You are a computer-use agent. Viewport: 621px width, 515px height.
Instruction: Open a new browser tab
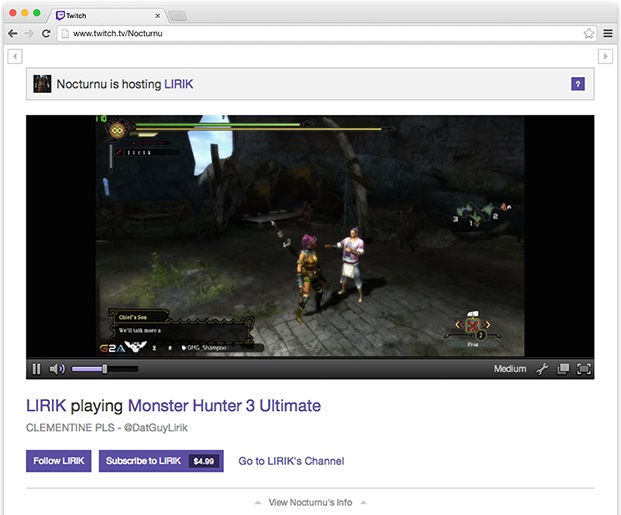coord(177,16)
